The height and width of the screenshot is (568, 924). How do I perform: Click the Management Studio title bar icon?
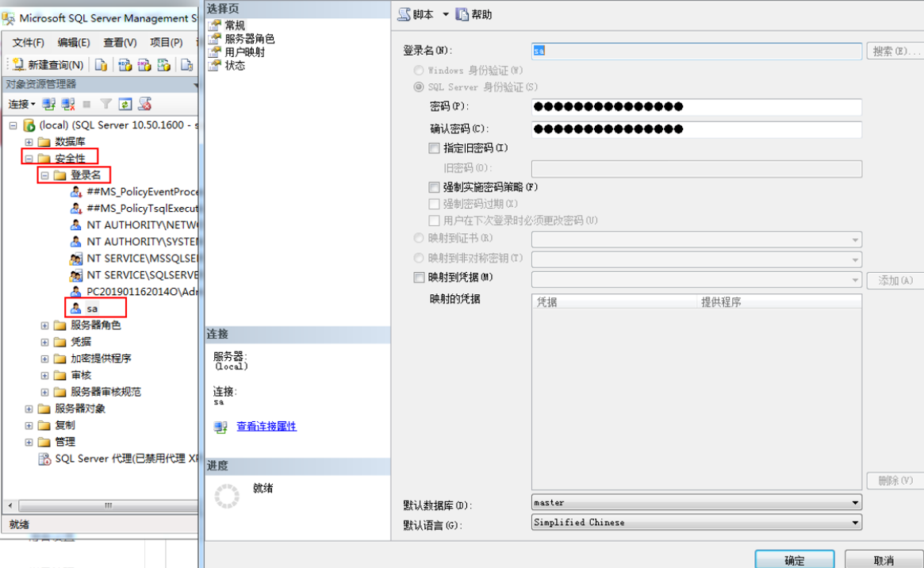[x=8, y=18]
